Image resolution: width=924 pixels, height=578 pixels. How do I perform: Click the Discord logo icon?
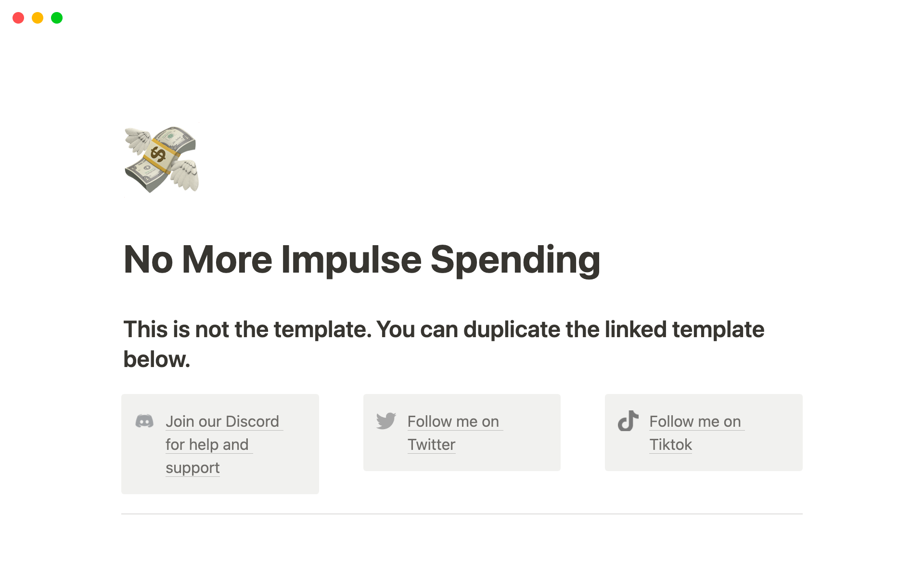coord(144,421)
